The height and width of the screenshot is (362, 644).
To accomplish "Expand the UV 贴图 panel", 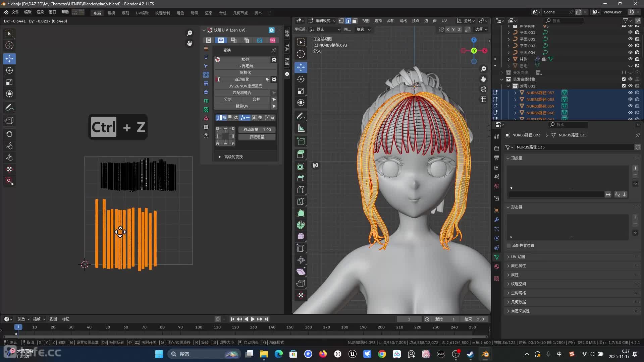I will click(x=518, y=257).
